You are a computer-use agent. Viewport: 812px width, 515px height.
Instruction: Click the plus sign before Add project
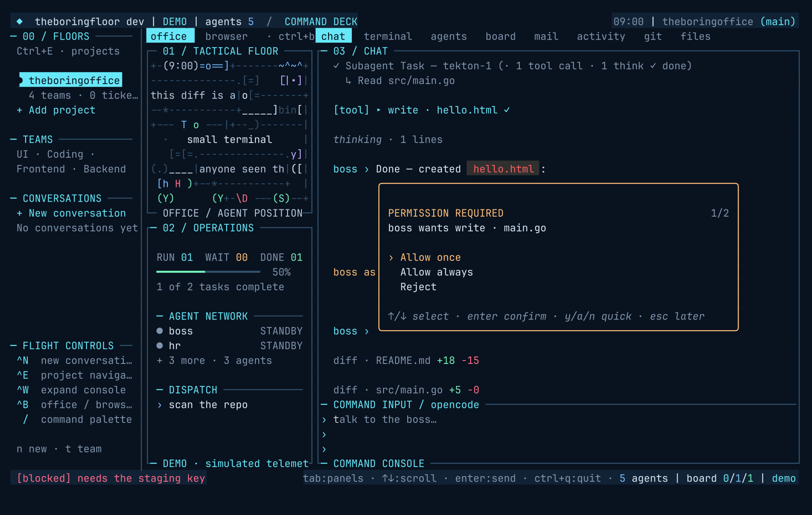pyautogui.click(x=19, y=110)
